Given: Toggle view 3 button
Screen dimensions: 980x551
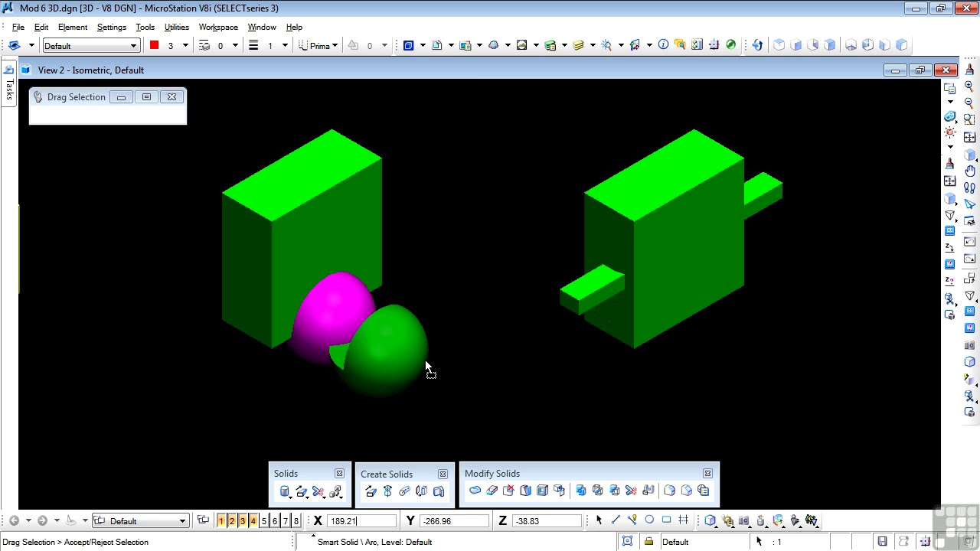Looking at the screenshot, I should tap(243, 521).
